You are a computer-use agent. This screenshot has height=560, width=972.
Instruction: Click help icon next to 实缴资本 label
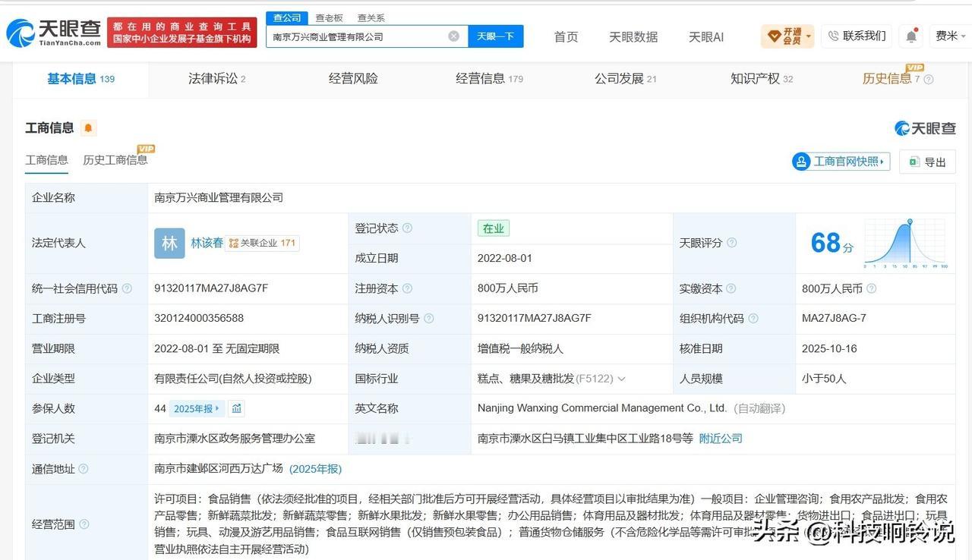pos(731,288)
